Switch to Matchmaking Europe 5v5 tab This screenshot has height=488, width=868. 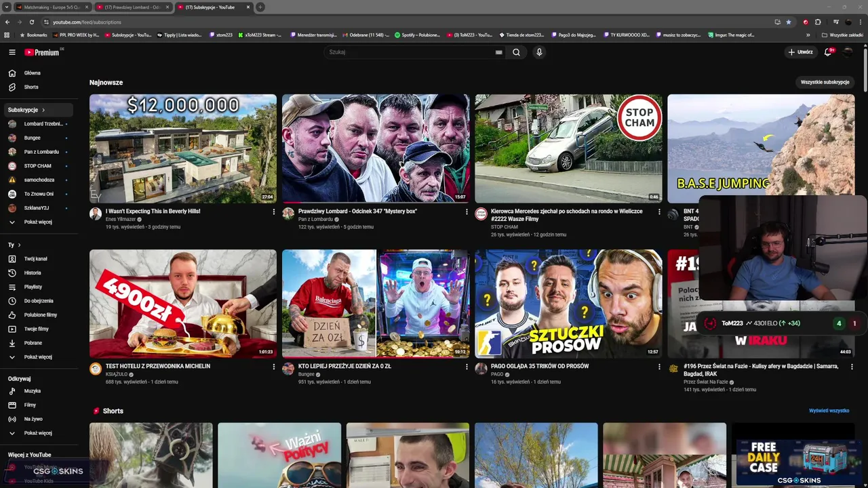click(x=52, y=7)
